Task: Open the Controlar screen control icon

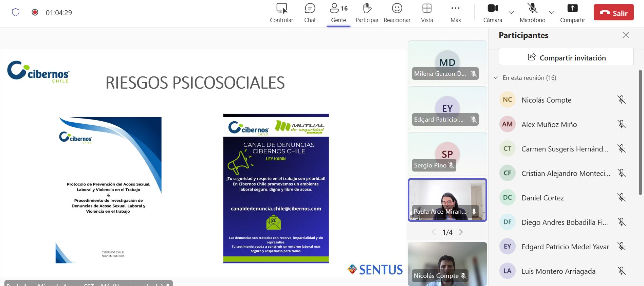Action: click(281, 8)
